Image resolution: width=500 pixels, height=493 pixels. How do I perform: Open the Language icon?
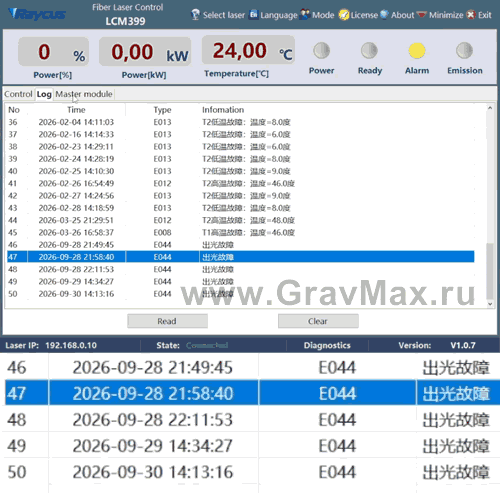tap(254, 15)
